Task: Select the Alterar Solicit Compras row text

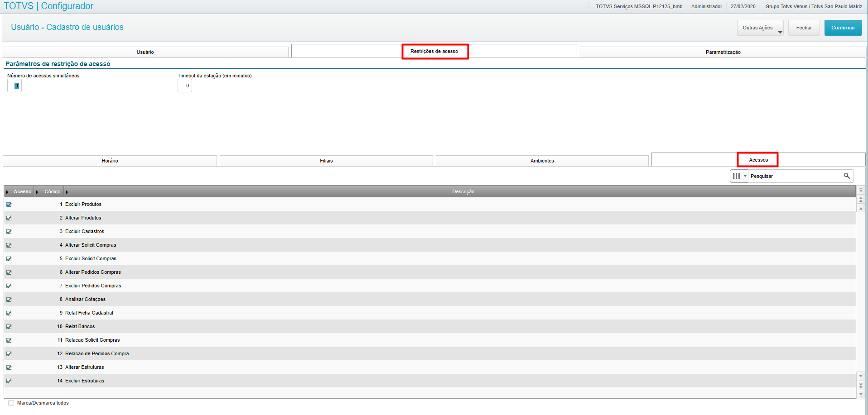Action: 91,245
